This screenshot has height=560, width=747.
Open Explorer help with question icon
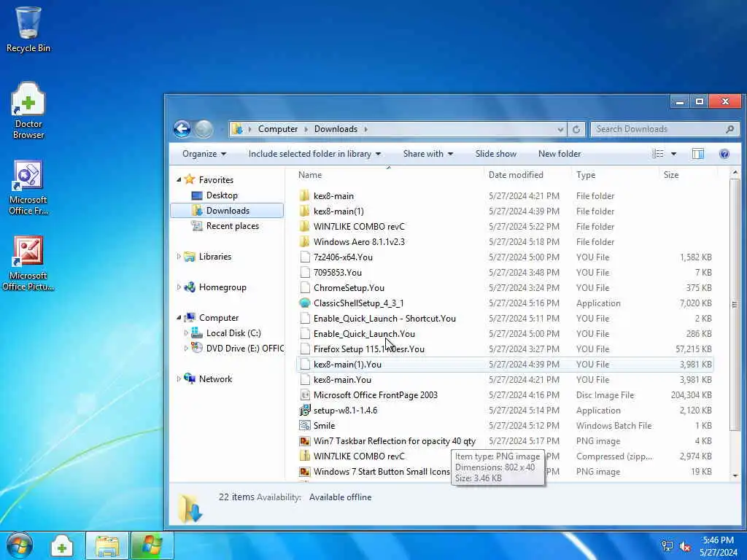click(x=724, y=153)
